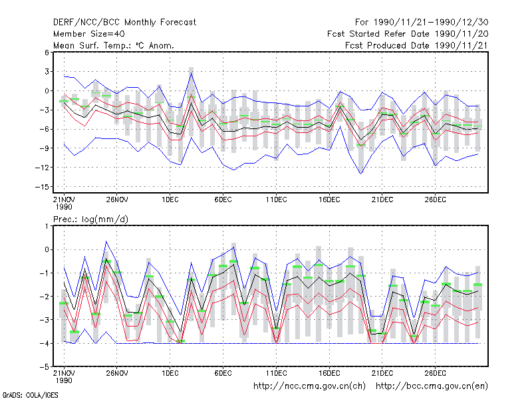This screenshot has width=532, height=399.
Task: Select the 16DEC label below the precipitation chart
Action: tap(329, 373)
